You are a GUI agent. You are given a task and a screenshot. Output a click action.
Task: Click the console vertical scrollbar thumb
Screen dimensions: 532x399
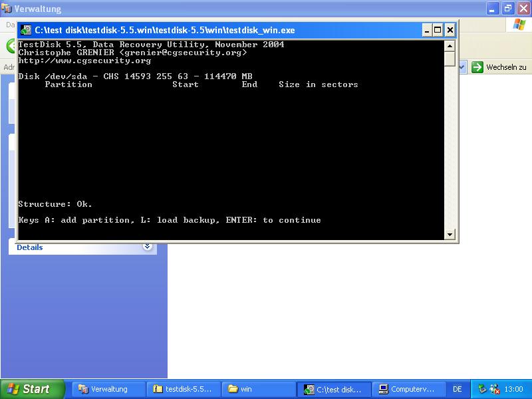tap(450, 59)
